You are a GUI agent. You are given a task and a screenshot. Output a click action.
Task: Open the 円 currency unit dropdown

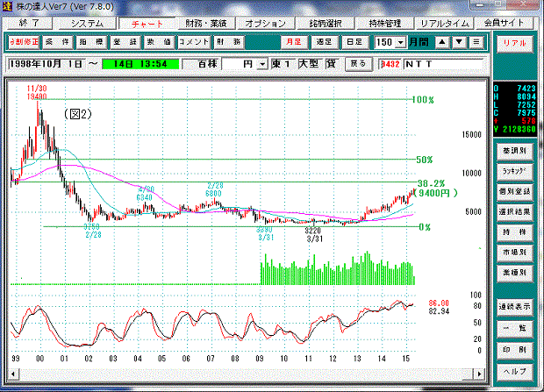[x=262, y=64]
